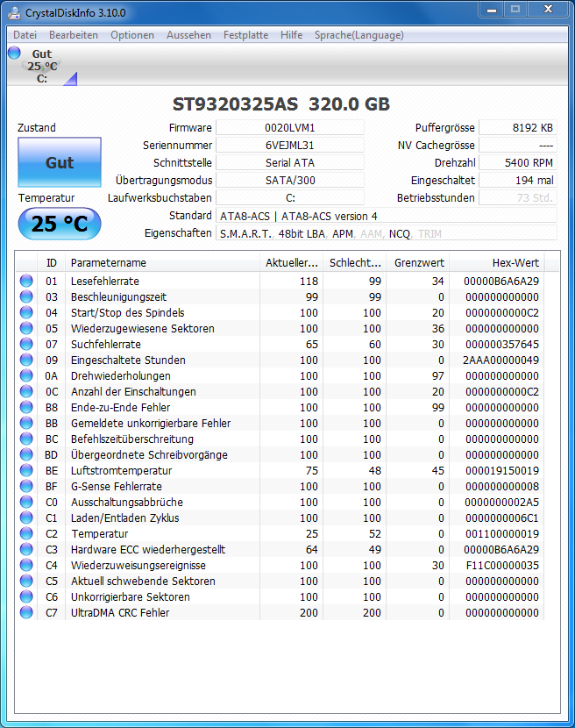Click the Puffergrösse value 8192 KB
This screenshot has height=728, width=575.
coord(517,128)
